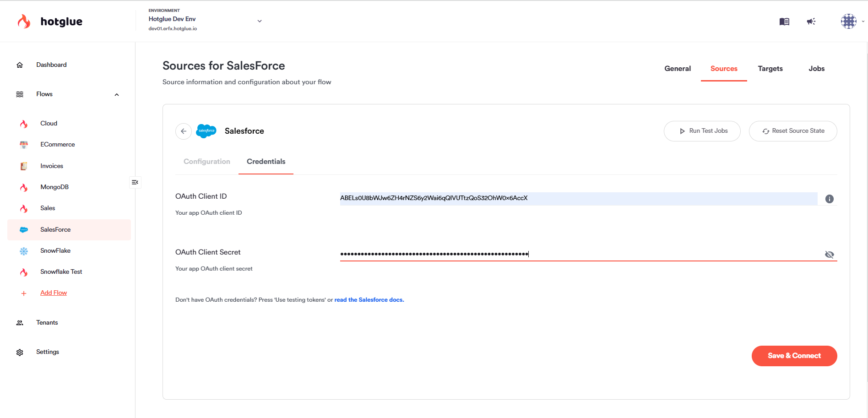Open the Jobs tab
Screen dimensions: 868x418
[817, 69]
